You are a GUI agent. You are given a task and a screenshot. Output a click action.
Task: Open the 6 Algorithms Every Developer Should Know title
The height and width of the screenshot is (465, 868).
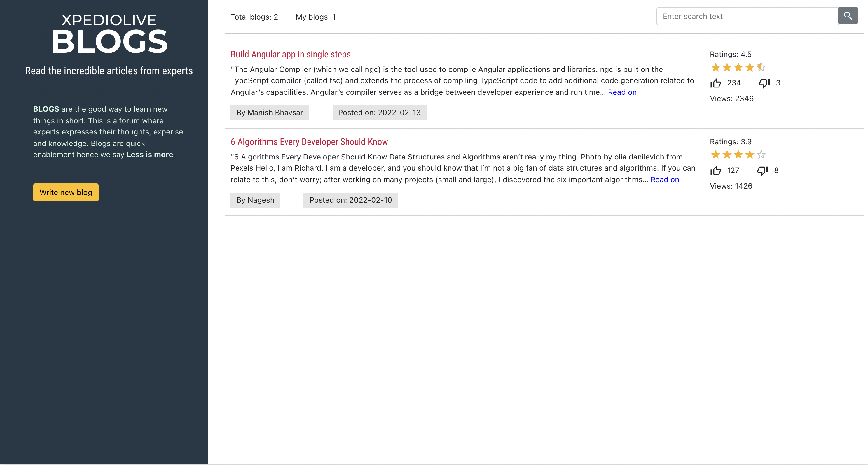(309, 142)
